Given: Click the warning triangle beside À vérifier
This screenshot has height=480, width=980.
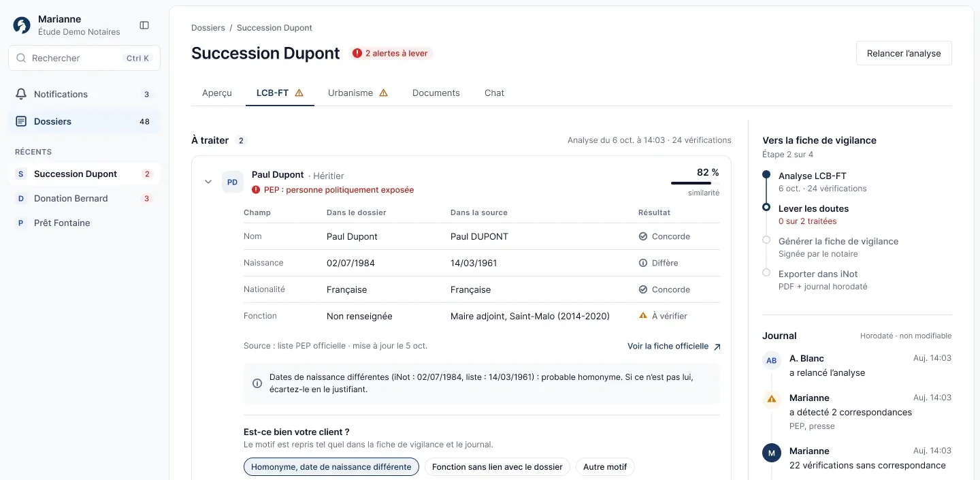Looking at the screenshot, I should [x=643, y=316].
